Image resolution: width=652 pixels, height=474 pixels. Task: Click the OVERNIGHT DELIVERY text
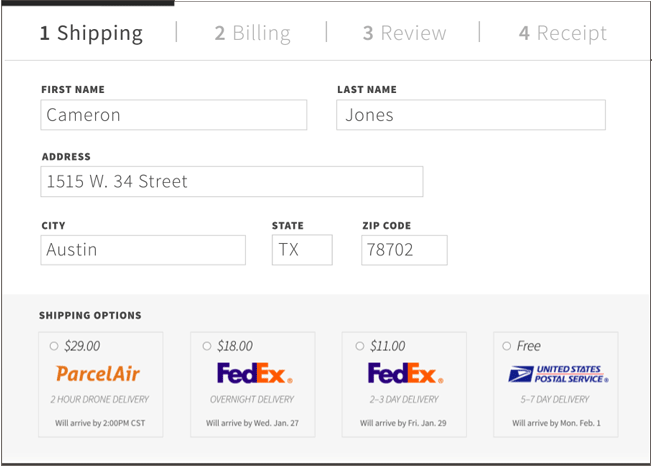click(252, 400)
